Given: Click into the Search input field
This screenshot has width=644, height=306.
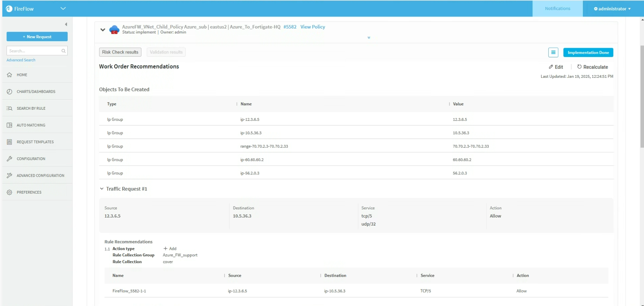Looking at the screenshot, I should coord(34,51).
